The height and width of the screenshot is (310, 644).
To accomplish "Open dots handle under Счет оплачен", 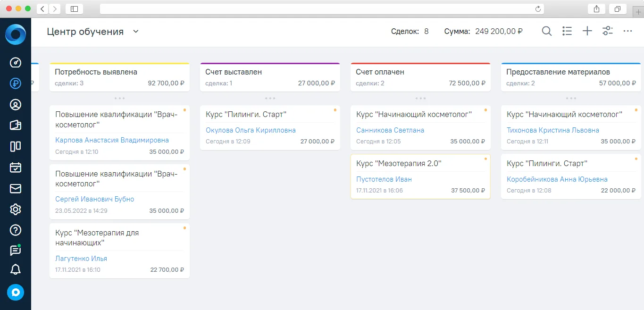I will tap(420, 98).
